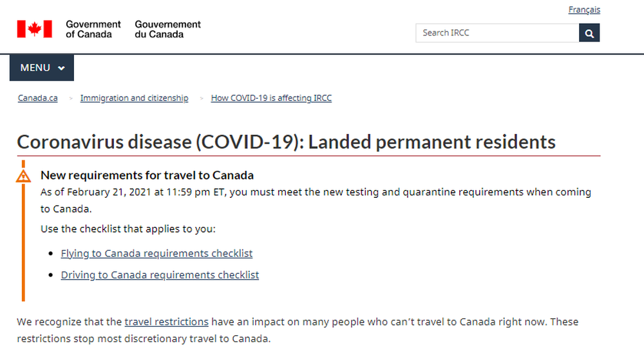
Task: Click breadcrumb arrow after Canada.ca
Action: pos(71,99)
